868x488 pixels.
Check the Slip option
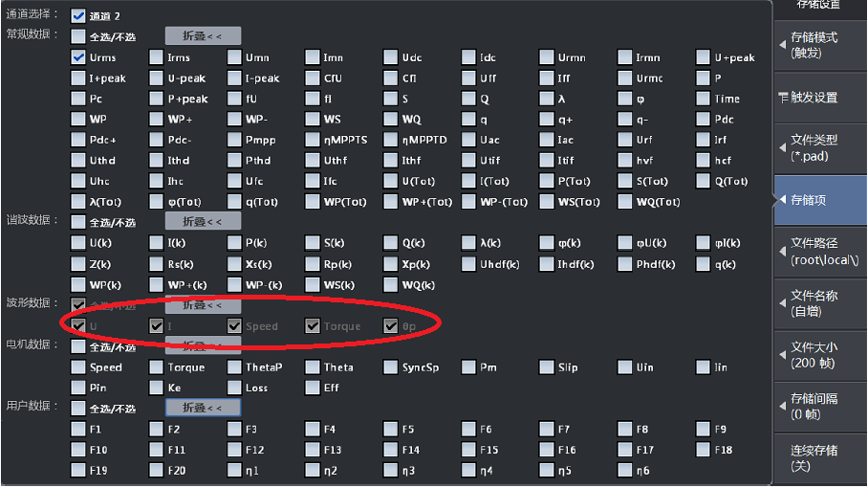pyautogui.click(x=547, y=367)
